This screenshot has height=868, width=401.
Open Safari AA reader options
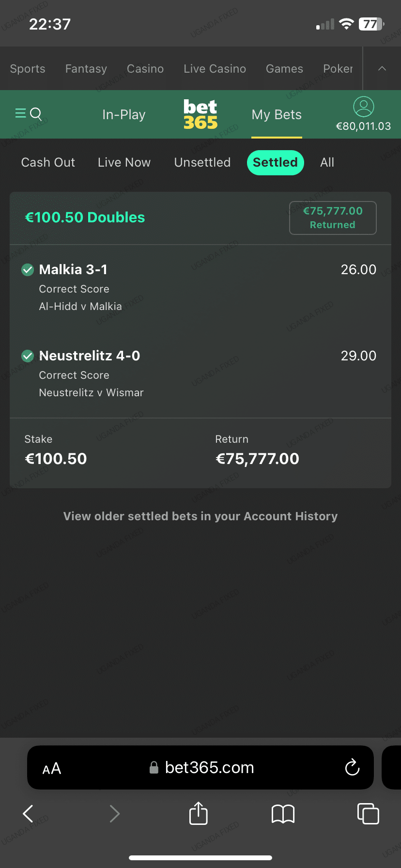point(52,769)
